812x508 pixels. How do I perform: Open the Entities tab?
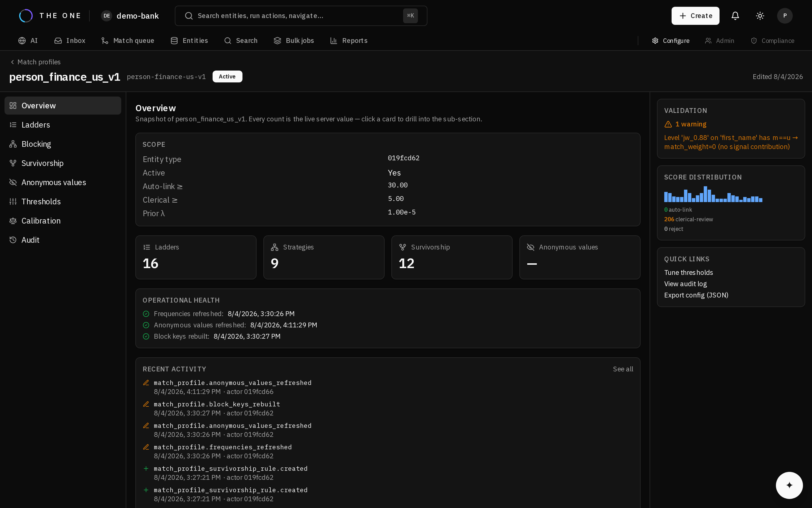tap(189, 41)
